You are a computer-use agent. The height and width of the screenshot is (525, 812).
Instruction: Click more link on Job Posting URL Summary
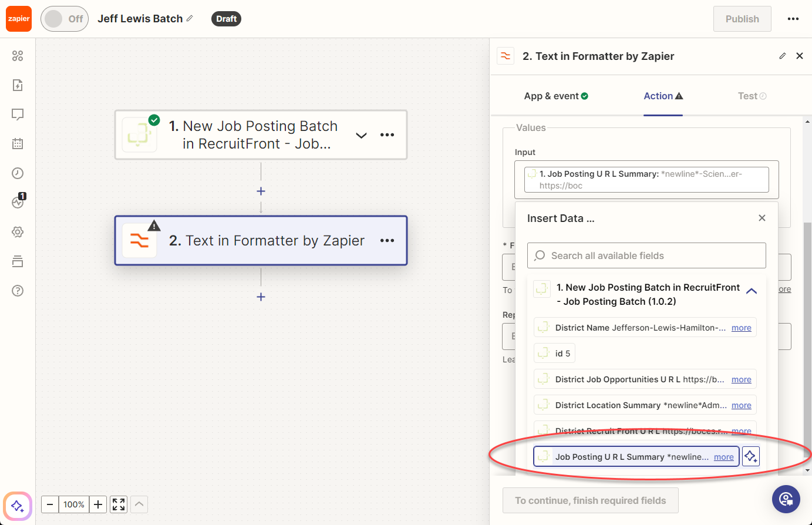tap(723, 457)
